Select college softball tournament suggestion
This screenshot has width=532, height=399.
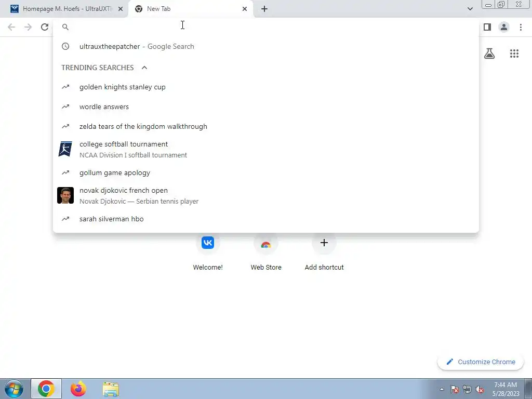pos(265,149)
